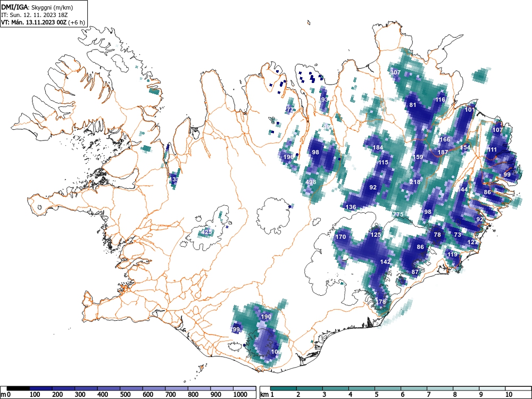
Task: Click the value 109 near the south coast
Action: tap(276, 352)
